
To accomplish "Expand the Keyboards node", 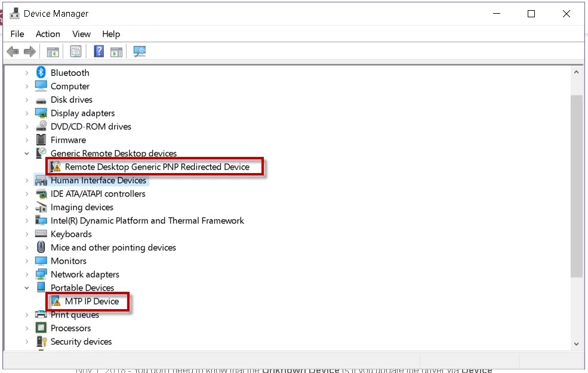I will click(x=27, y=234).
